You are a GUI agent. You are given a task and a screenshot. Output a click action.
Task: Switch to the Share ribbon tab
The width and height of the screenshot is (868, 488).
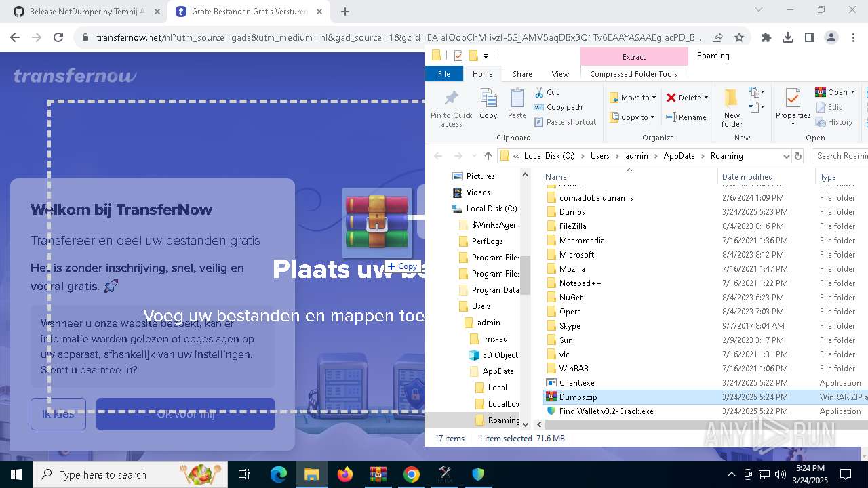522,74
